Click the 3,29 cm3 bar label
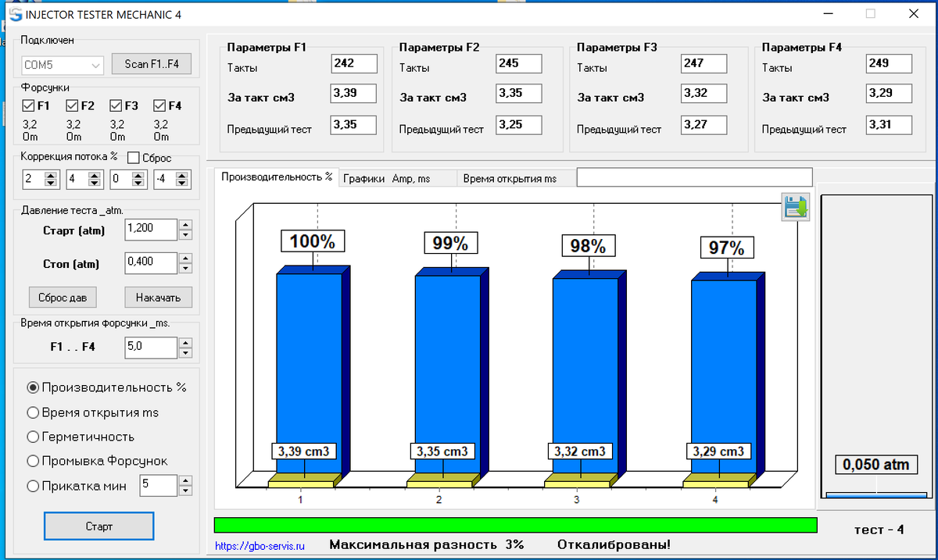 [x=719, y=451]
